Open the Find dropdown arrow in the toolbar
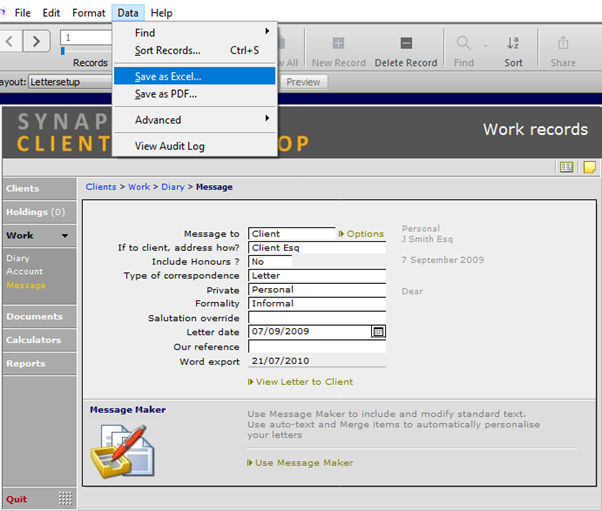The width and height of the screenshot is (602, 511). 485,46
